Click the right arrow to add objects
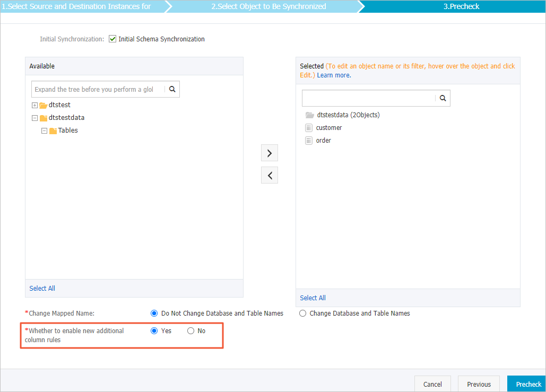The width and height of the screenshot is (546, 392). (x=270, y=153)
